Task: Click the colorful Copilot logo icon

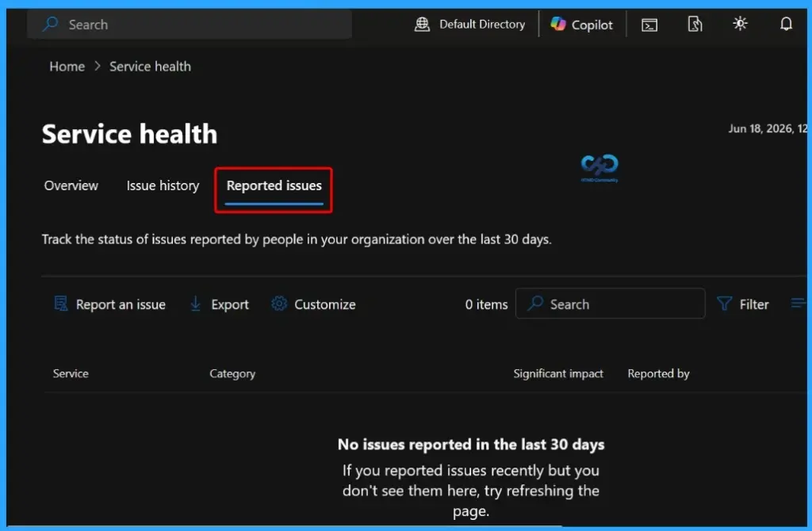Action: (558, 24)
